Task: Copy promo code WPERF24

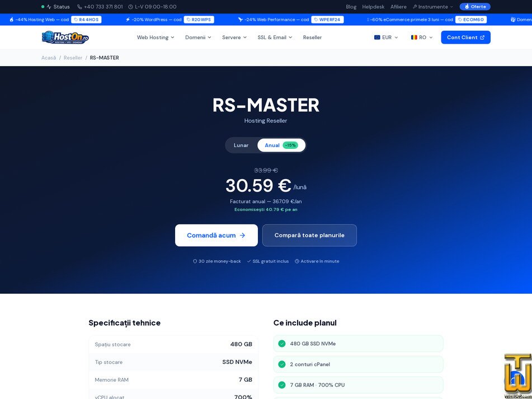Action: click(327, 20)
